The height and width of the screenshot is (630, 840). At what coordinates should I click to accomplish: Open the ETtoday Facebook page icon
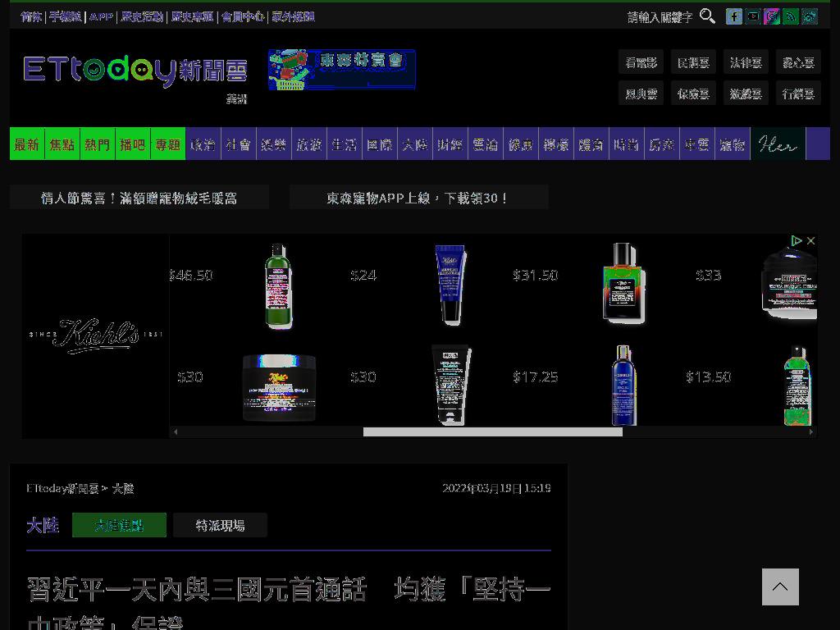734,16
